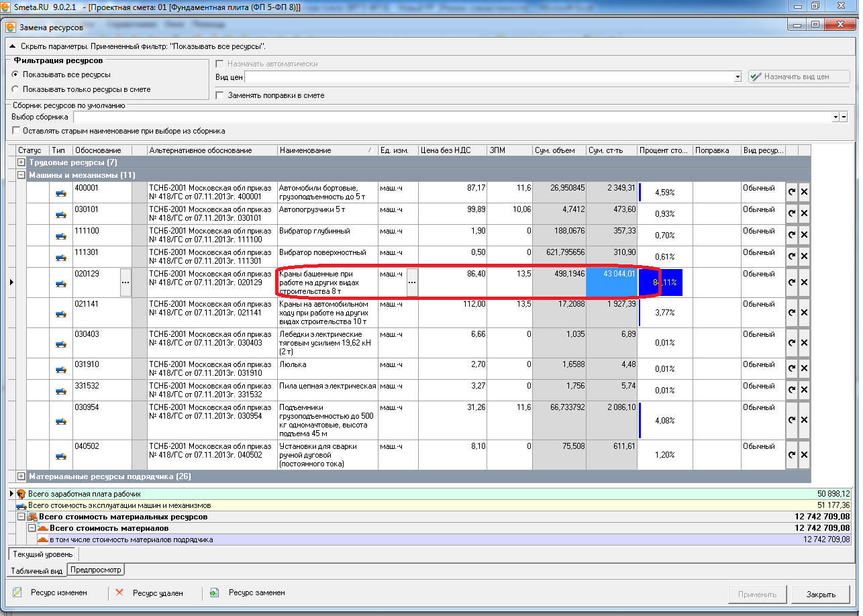Screen dimensions: 863x616
Task: Select the 43 044,01 highlighted cost cell
Action: pyautogui.click(x=611, y=283)
